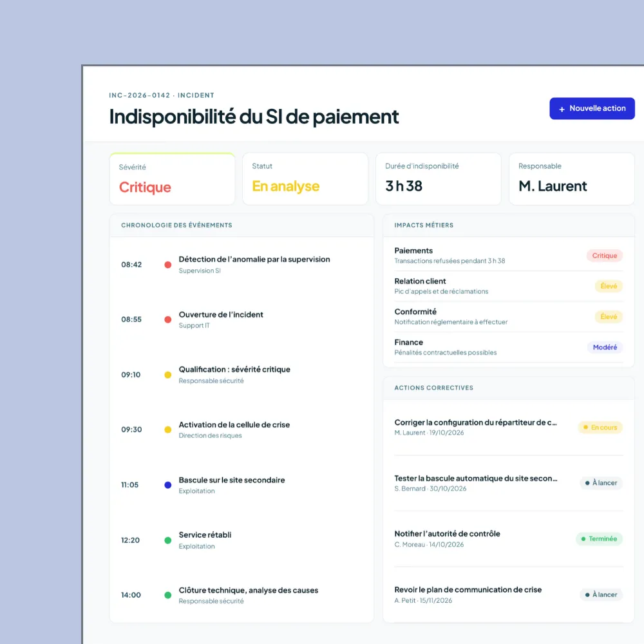Image resolution: width=644 pixels, height=644 pixels.
Task: Select the yellow marker at 09:30
Action: point(168,430)
